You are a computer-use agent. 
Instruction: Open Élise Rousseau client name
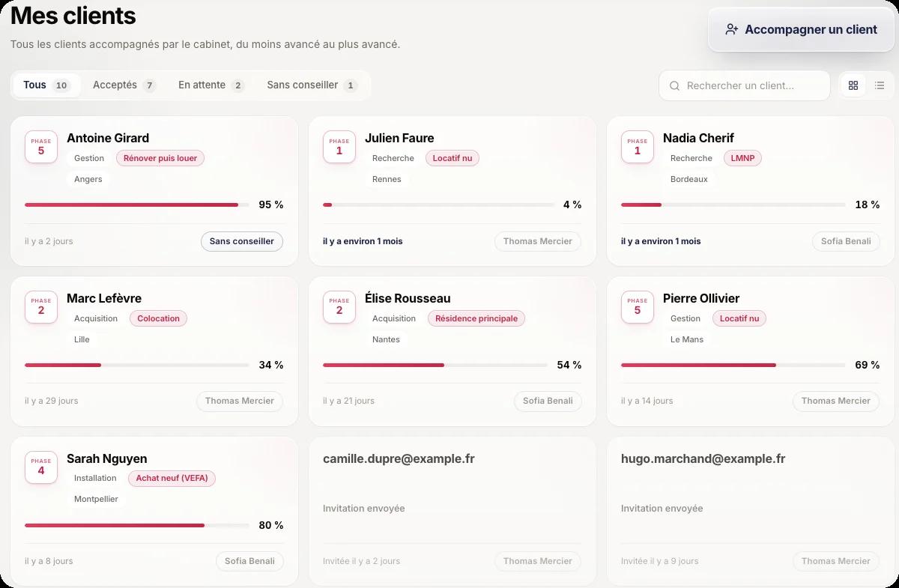[x=408, y=298]
